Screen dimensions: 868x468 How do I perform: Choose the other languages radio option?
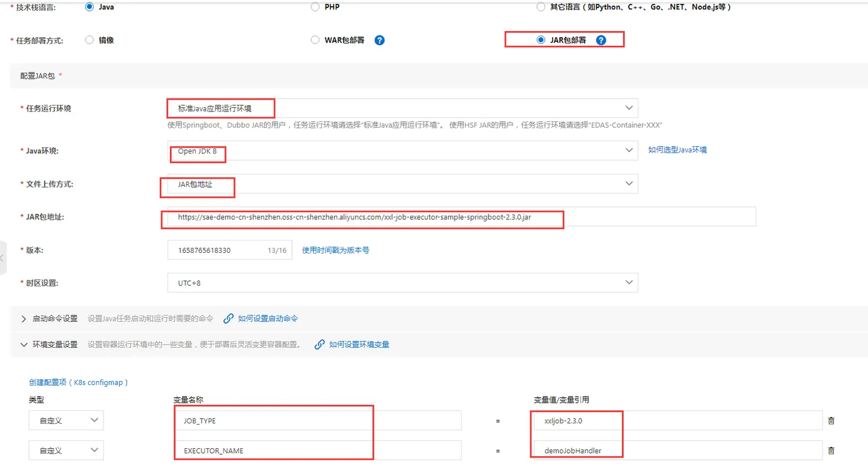tap(541, 7)
